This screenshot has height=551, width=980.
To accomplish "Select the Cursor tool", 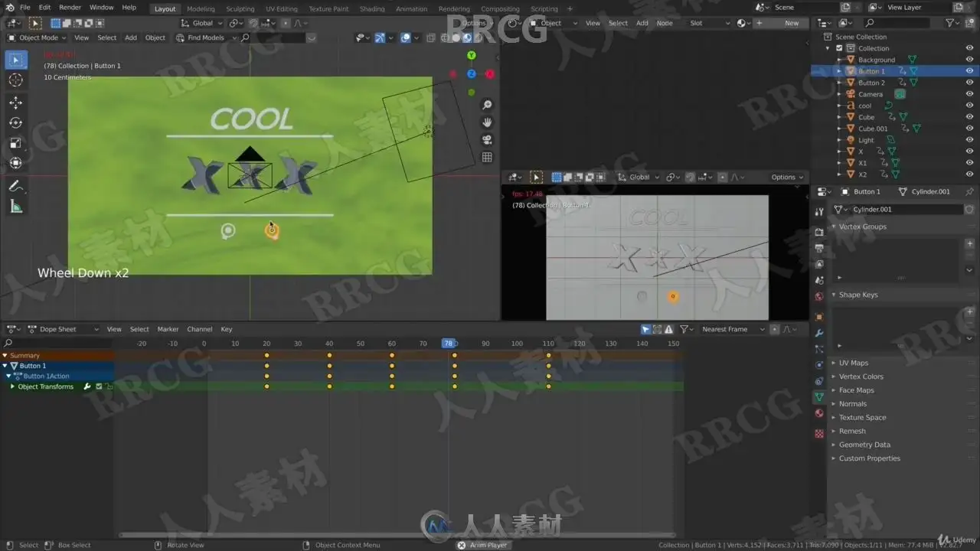I will tap(16, 80).
